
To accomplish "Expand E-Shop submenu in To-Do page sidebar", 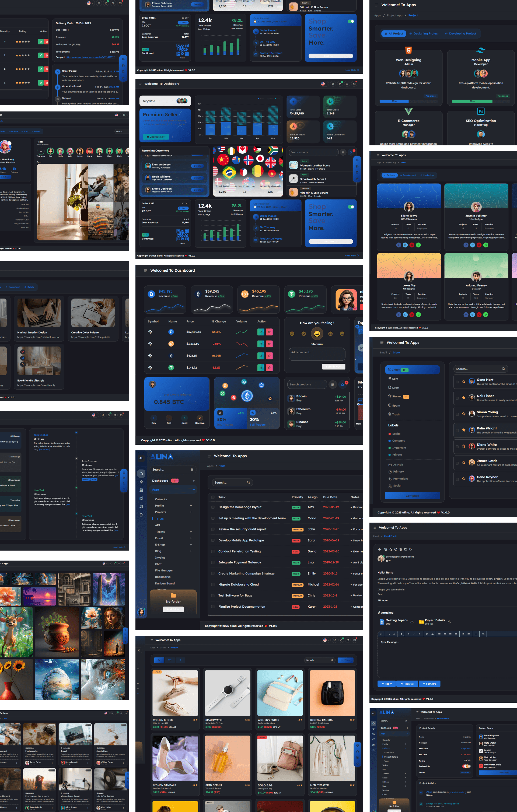I will 191,545.
